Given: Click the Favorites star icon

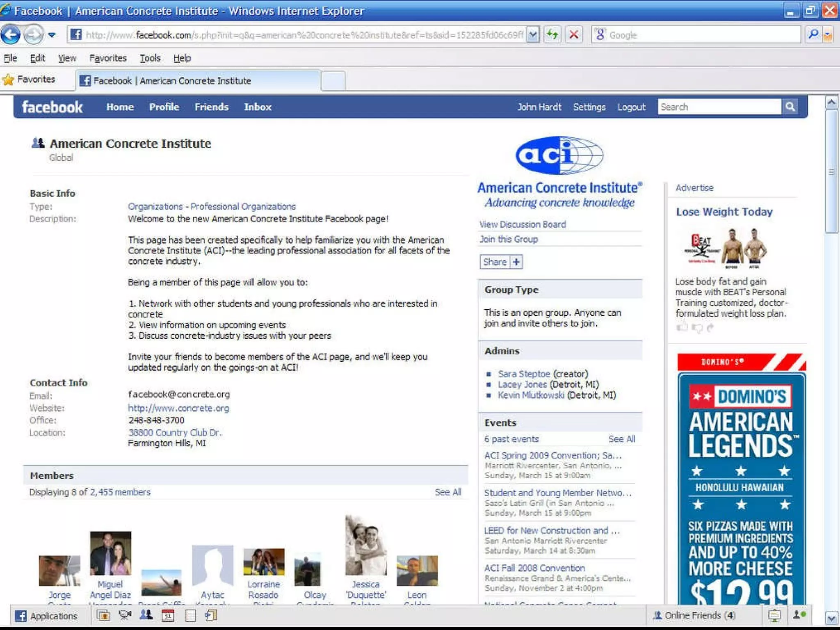Looking at the screenshot, I should 8,79.
